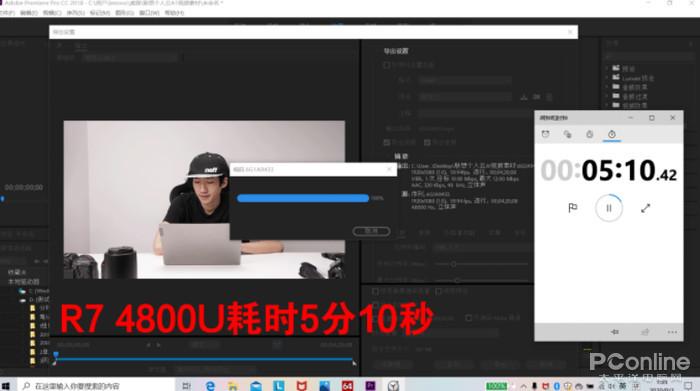Open the Window menu in Premiere

click(x=149, y=12)
